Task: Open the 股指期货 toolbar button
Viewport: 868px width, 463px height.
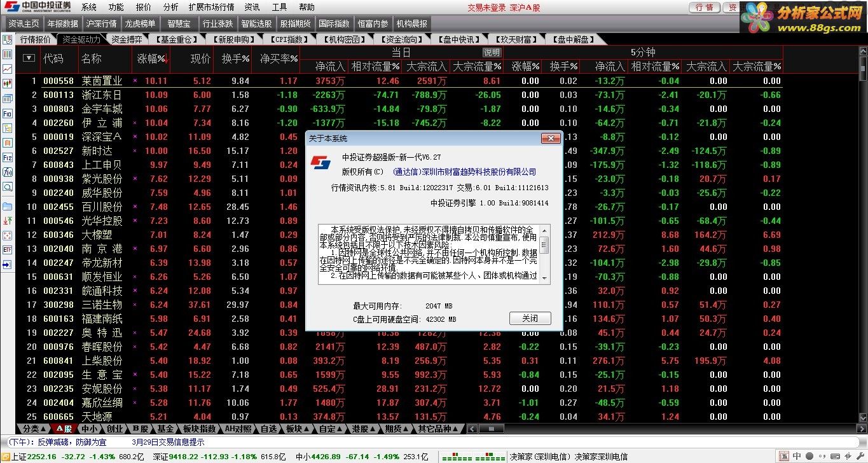Action: coord(295,24)
